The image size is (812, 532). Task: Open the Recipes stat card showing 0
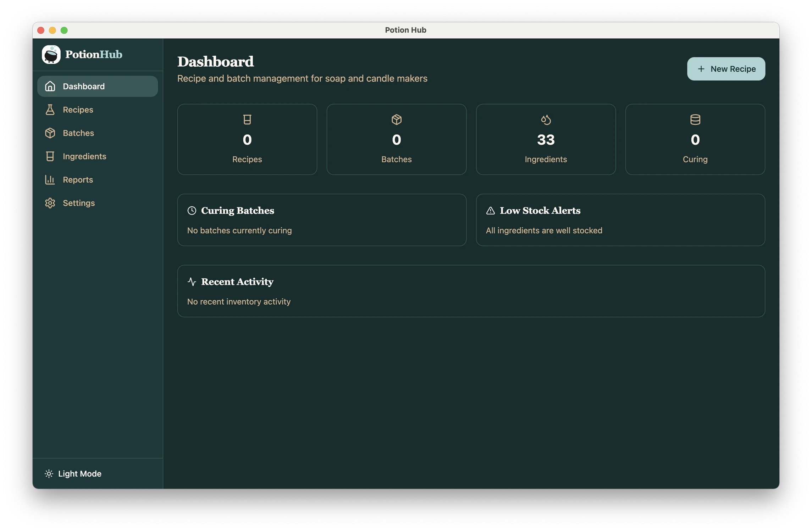click(247, 139)
